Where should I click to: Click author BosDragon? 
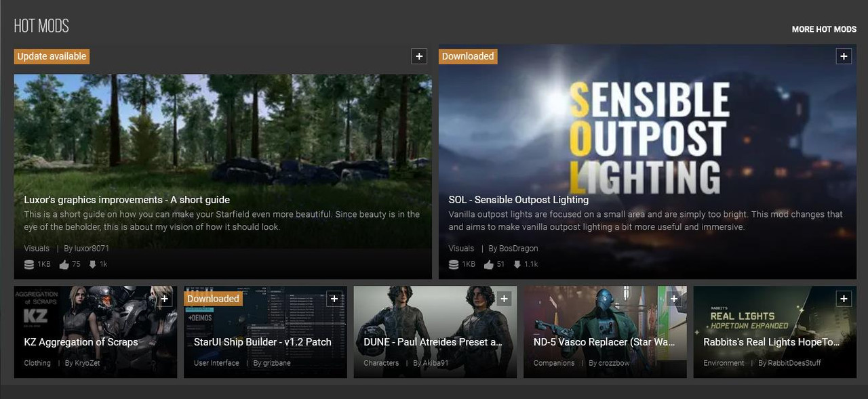[x=519, y=249]
